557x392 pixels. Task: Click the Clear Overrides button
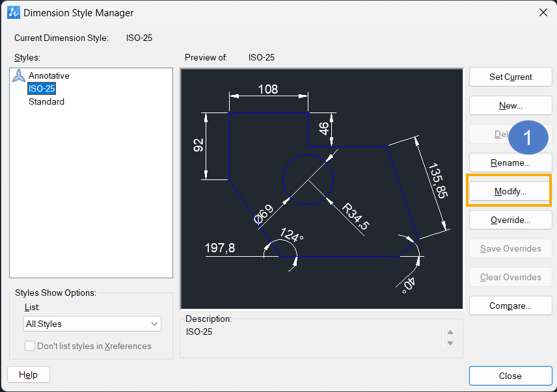click(x=510, y=277)
